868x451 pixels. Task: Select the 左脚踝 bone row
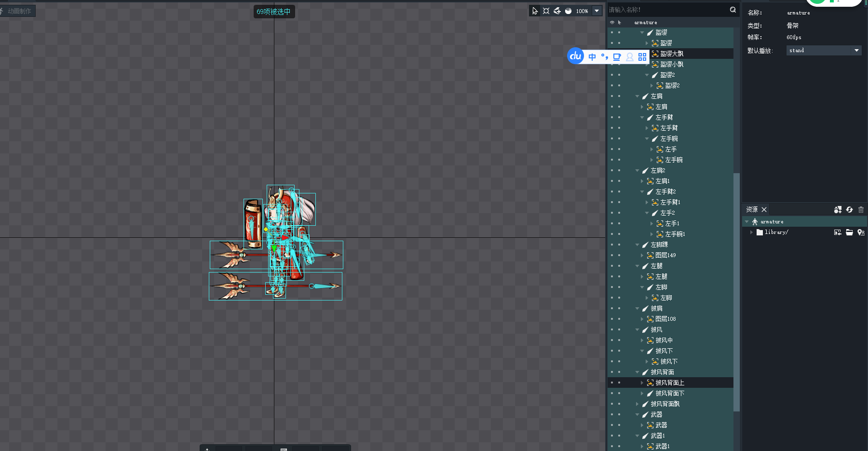pos(670,245)
